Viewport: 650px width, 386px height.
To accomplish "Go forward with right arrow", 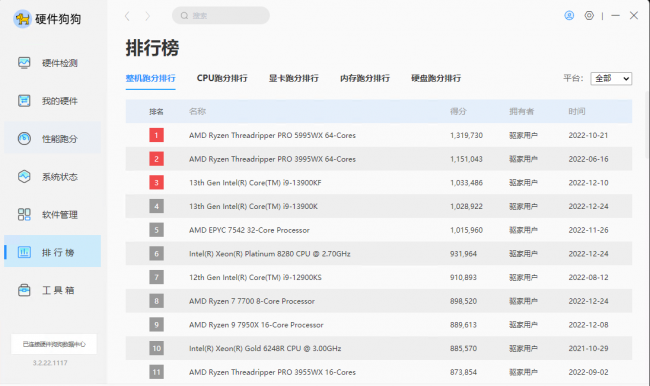I will (x=148, y=16).
